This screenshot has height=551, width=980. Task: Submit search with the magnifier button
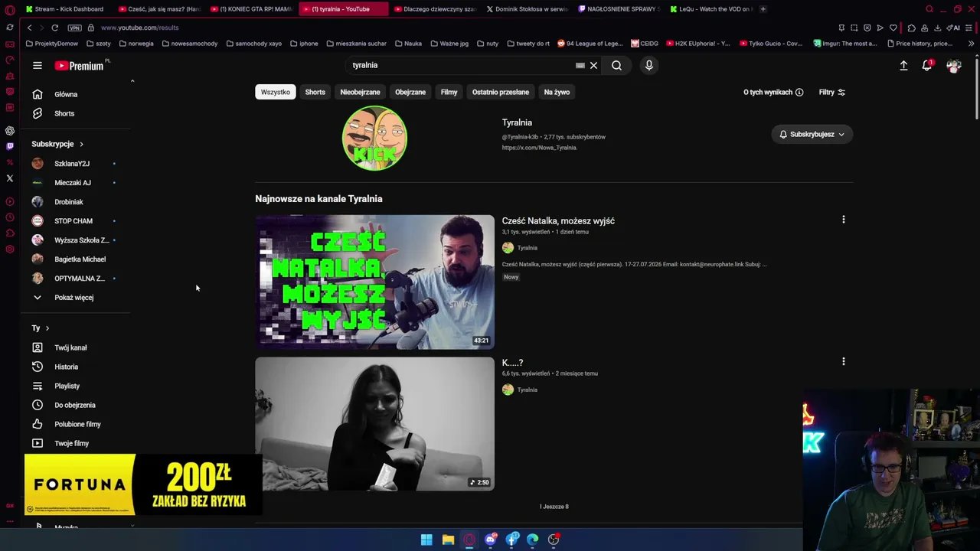click(616, 65)
